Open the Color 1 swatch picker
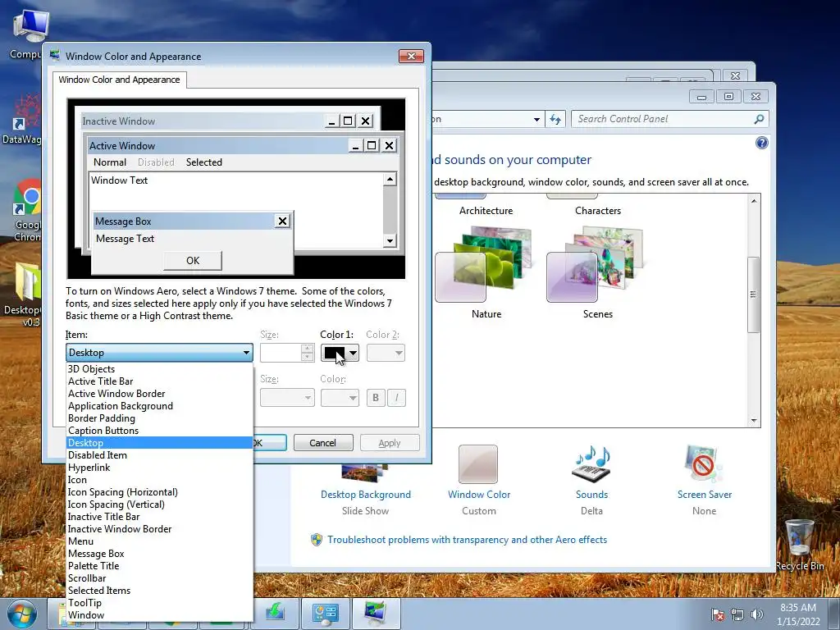840x630 pixels. 340,353
